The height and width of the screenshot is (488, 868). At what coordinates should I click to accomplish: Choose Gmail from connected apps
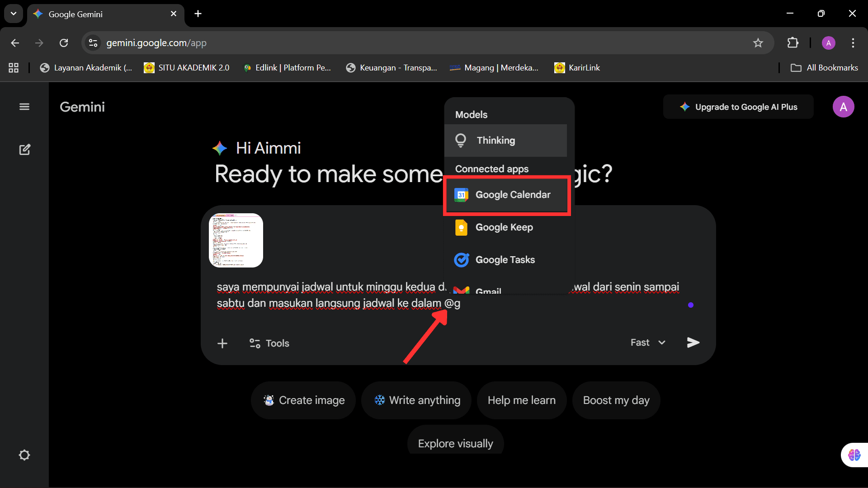tap(505, 289)
